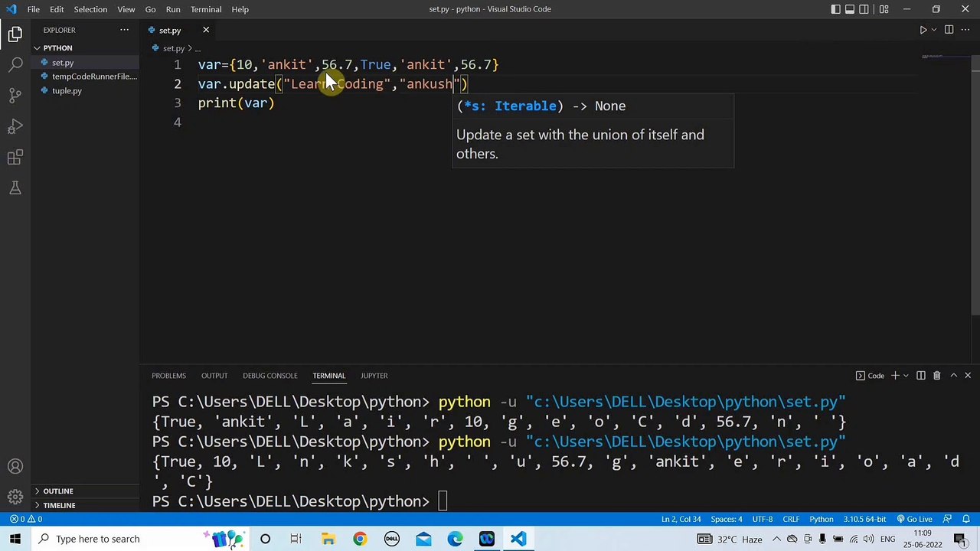This screenshot has width=980, height=551.
Task: Change the UTF-8 file encoding
Action: coord(762,519)
